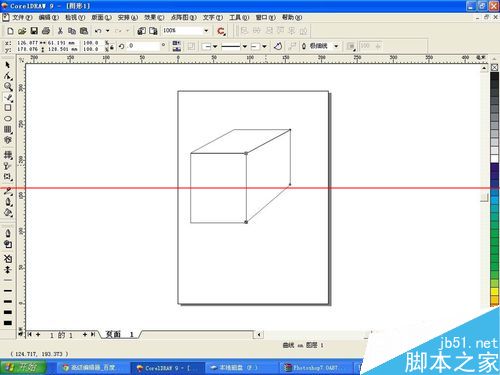Click the Open file icon

click(22, 31)
